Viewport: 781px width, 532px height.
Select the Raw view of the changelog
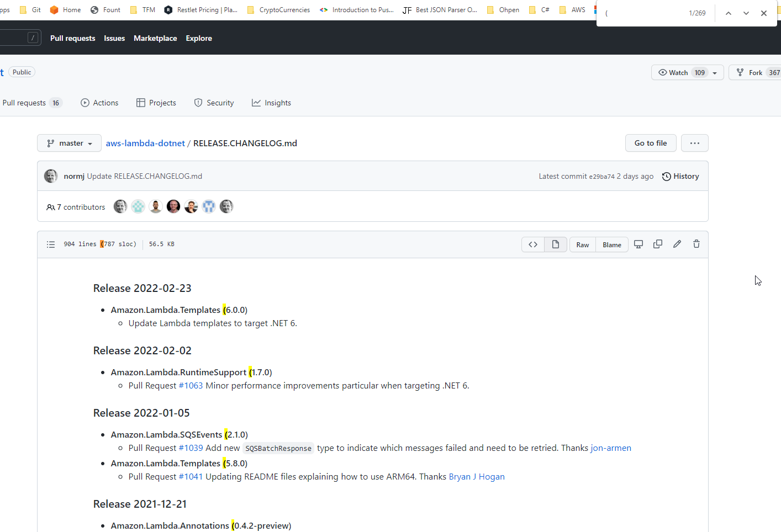pyautogui.click(x=582, y=244)
